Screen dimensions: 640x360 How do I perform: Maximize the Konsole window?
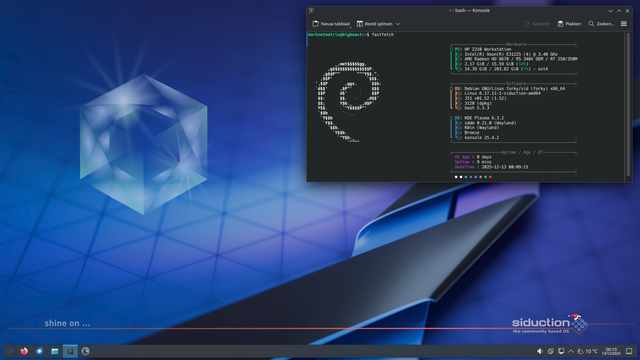[x=619, y=11]
